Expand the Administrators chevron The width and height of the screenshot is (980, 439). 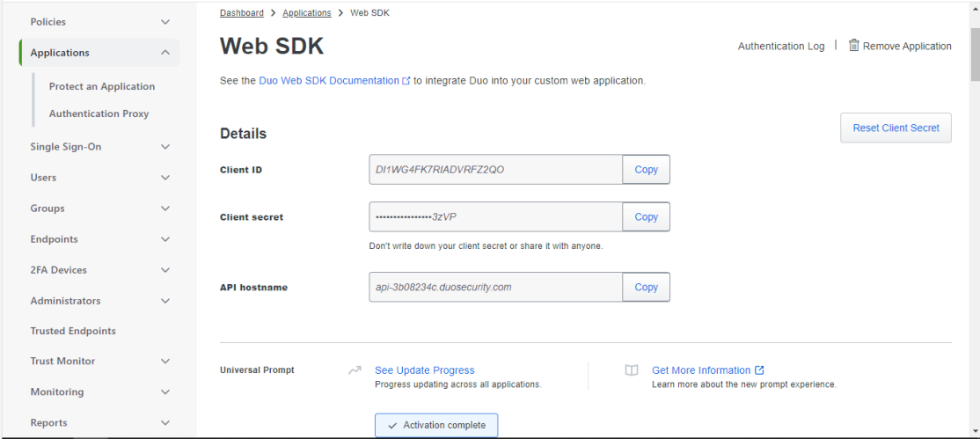[x=165, y=301]
